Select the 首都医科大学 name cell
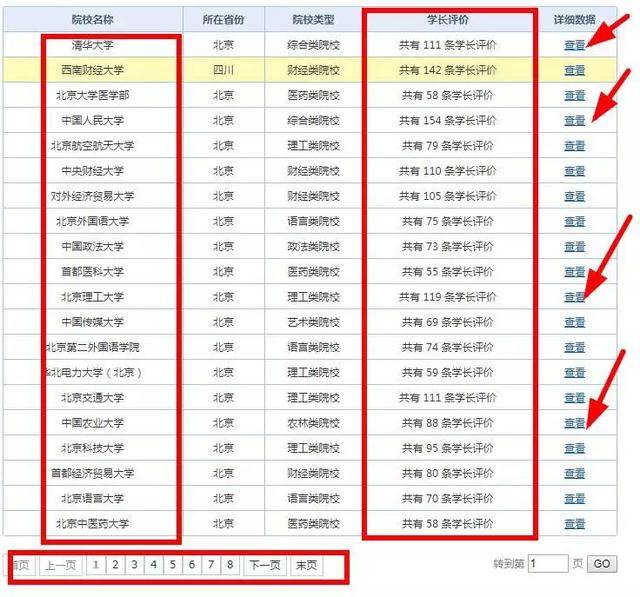 pyautogui.click(x=93, y=272)
